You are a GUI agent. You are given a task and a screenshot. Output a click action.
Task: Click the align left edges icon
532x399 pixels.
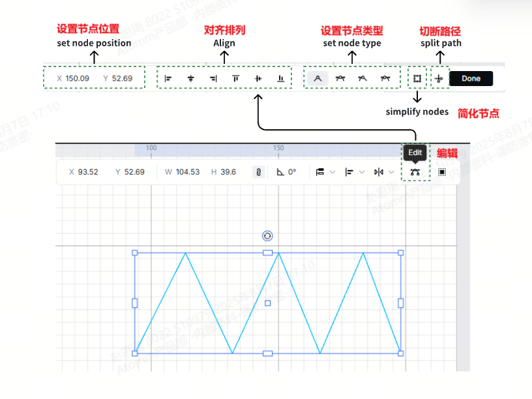168,78
